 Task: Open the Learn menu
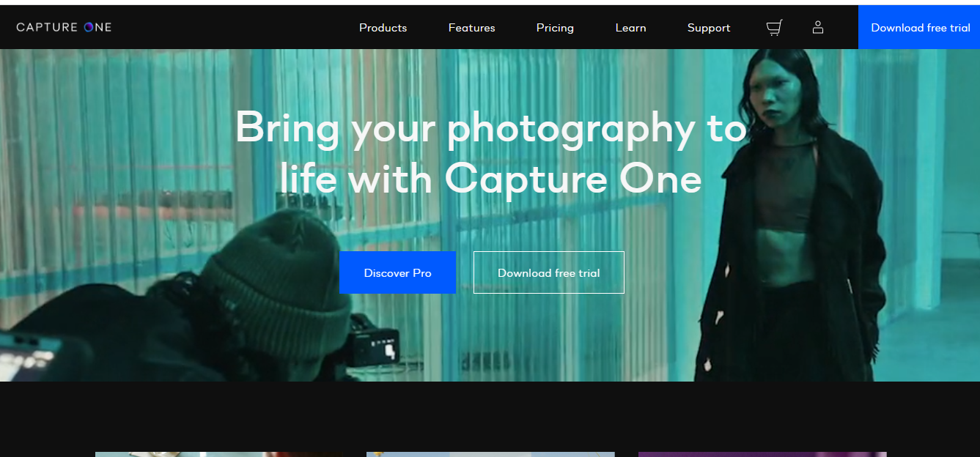click(x=630, y=28)
